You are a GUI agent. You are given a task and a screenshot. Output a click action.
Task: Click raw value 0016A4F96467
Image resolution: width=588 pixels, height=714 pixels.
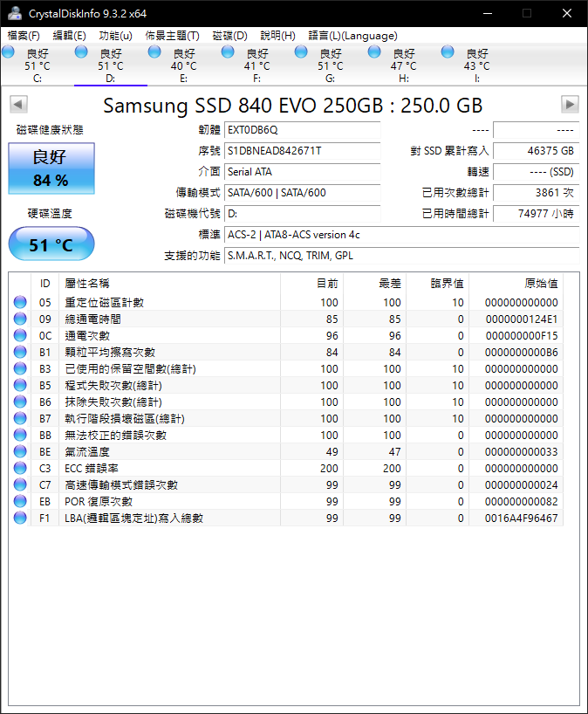(521, 518)
